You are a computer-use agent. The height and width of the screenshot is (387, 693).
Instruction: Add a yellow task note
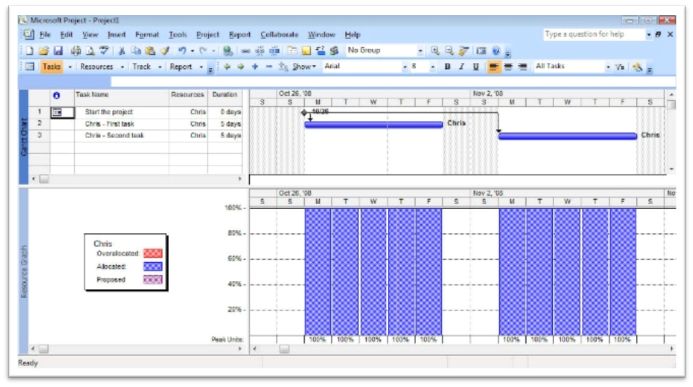click(306, 51)
